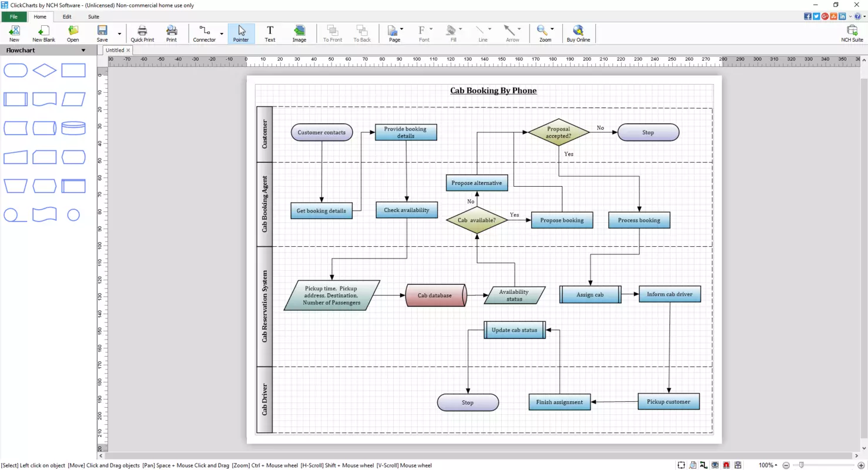868x470 pixels.
Task: Open the 100% zoom level dropdown
Action: point(768,465)
